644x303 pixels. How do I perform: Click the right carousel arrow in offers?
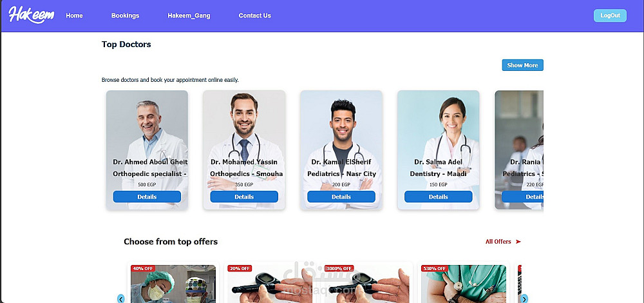tap(524, 298)
